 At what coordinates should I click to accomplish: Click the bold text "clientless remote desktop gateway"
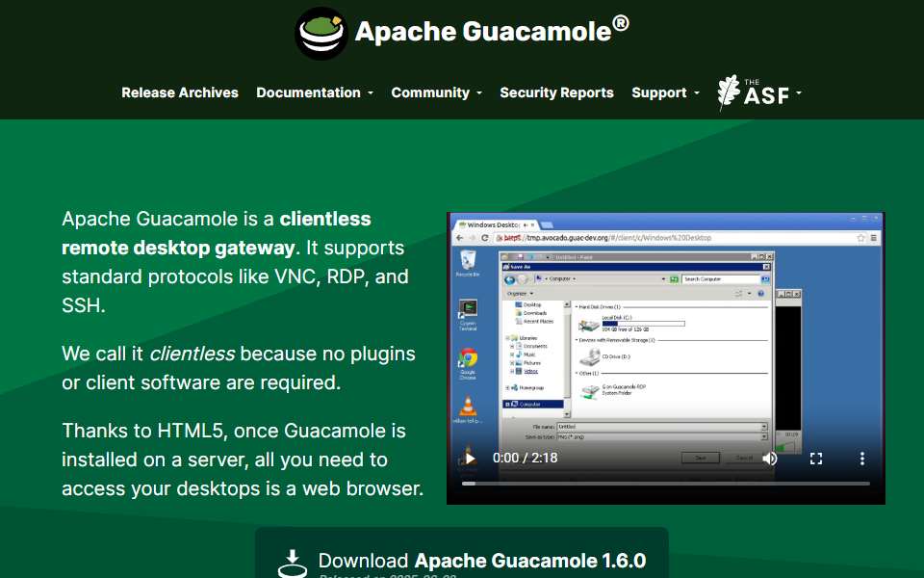tap(217, 233)
